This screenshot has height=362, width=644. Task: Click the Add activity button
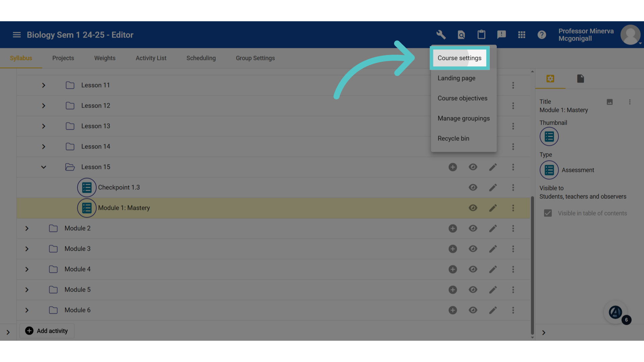click(x=47, y=331)
